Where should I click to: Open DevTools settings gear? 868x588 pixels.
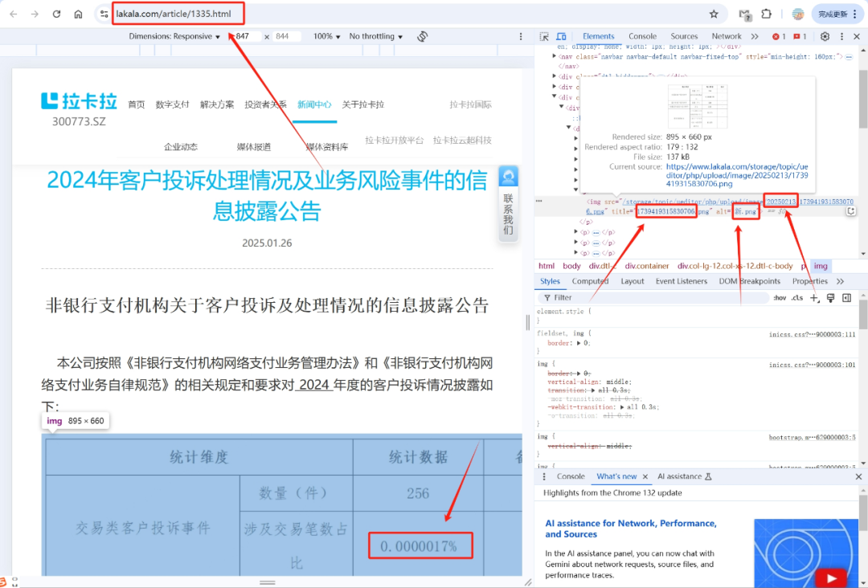click(x=825, y=36)
